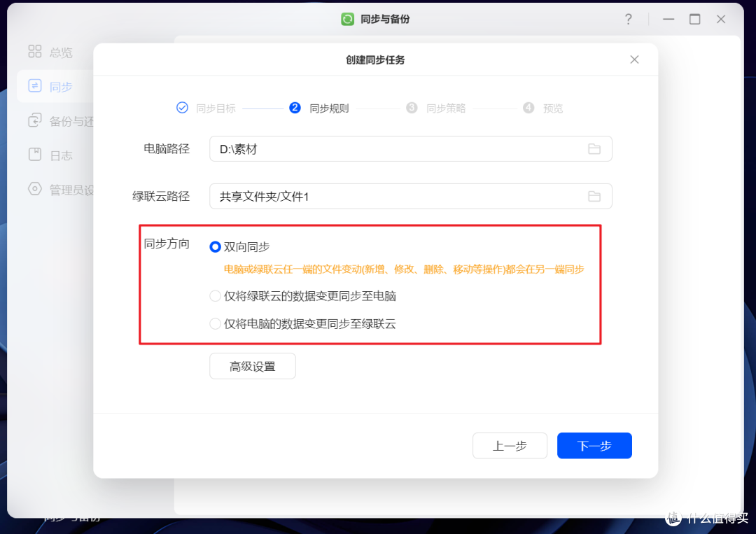Image resolution: width=756 pixels, height=534 pixels.
Task: Click the 备份 backup icon in sidebar
Action: (x=35, y=120)
